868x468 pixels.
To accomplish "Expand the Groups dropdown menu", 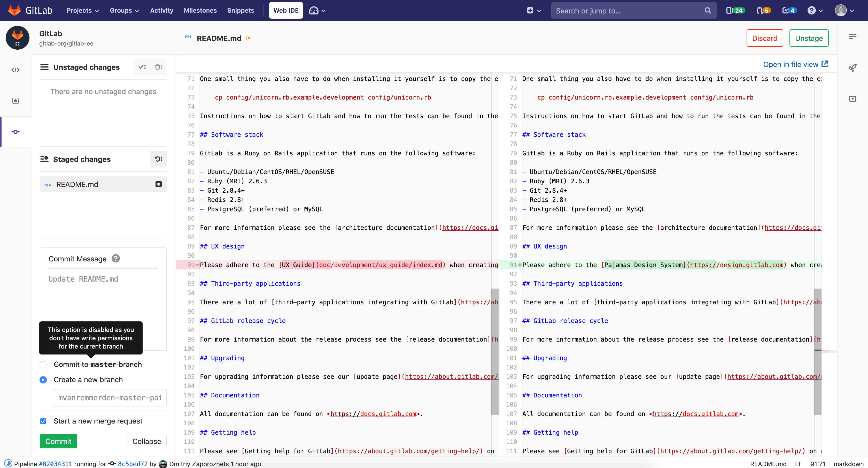I will [x=124, y=10].
